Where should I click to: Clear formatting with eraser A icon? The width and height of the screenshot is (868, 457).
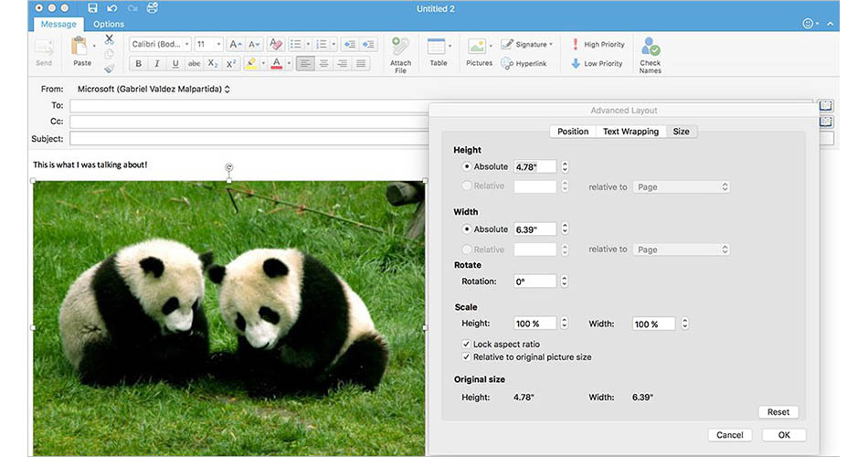click(276, 44)
